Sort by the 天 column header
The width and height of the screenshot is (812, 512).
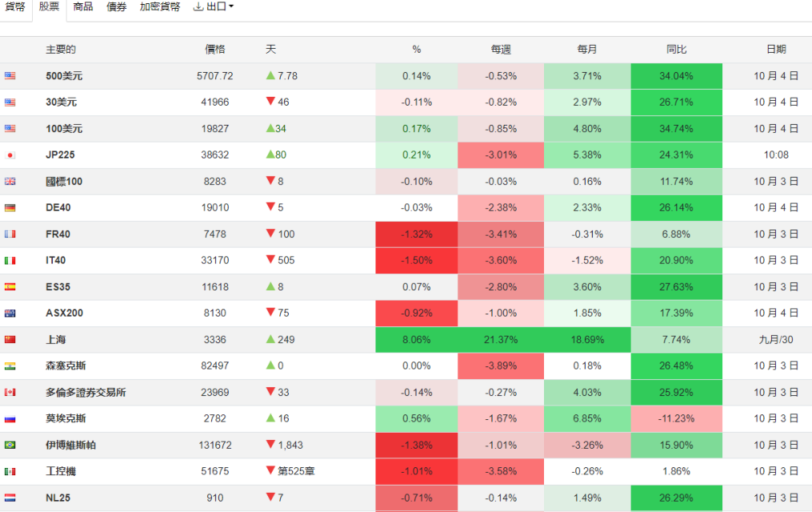coord(271,49)
